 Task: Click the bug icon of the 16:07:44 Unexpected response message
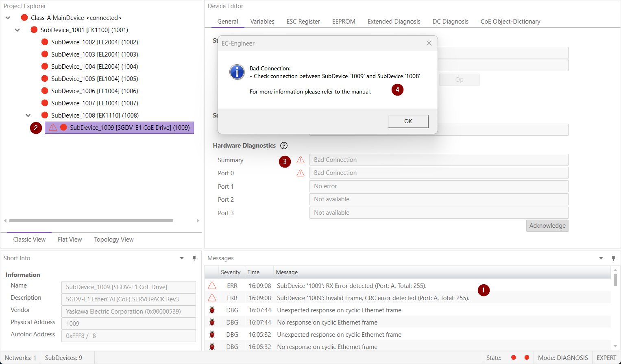click(212, 310)
